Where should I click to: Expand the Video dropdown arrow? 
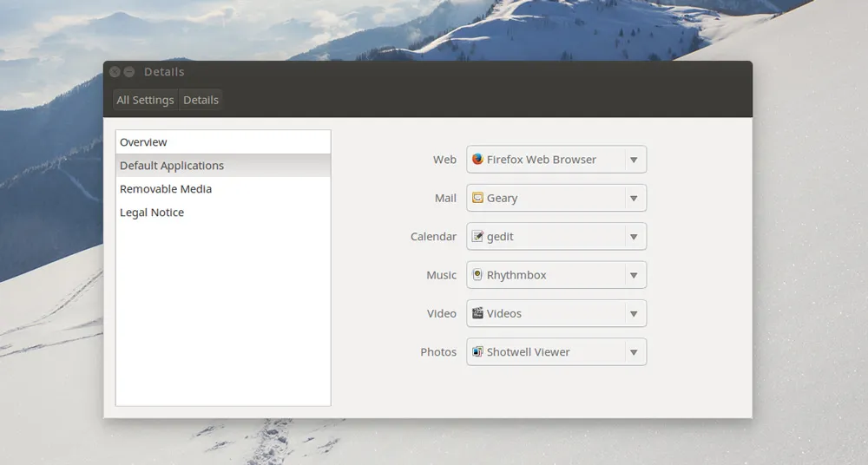tap(634, 314)
